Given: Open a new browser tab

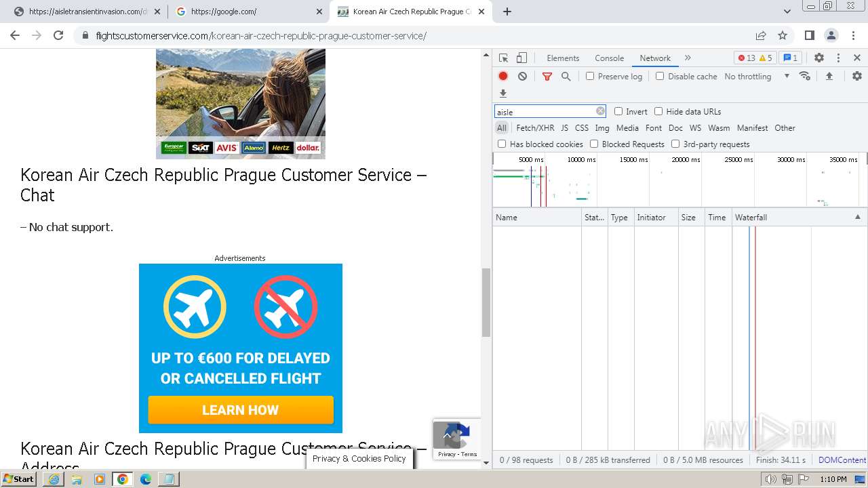Looking at the screenshot, I should 507,12.
